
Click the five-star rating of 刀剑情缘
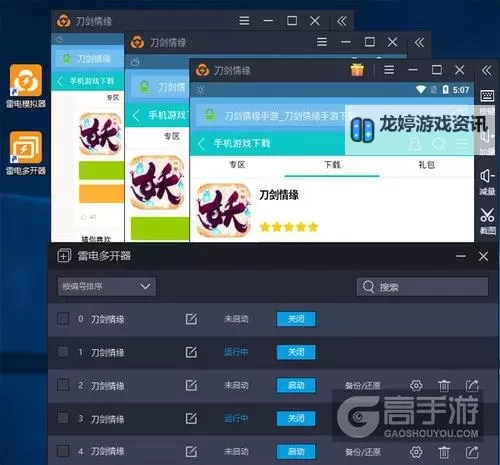(289, 227)
